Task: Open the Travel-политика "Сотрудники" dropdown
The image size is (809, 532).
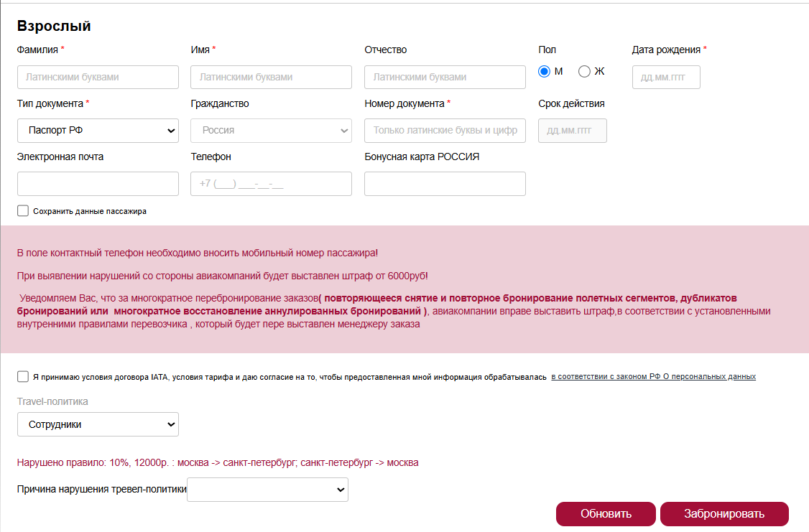Action: 98,424
